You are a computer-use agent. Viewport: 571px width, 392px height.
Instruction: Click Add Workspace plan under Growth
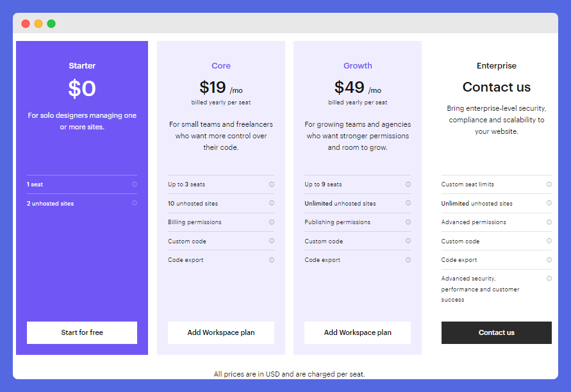[x=358, y=332]
